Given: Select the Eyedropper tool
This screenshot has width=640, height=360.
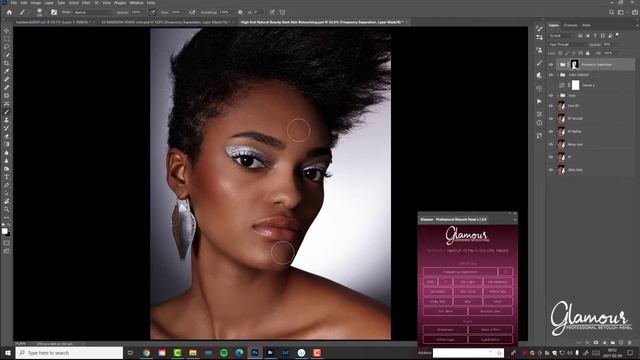Looking at the screenshot, I should pos(7,71).
